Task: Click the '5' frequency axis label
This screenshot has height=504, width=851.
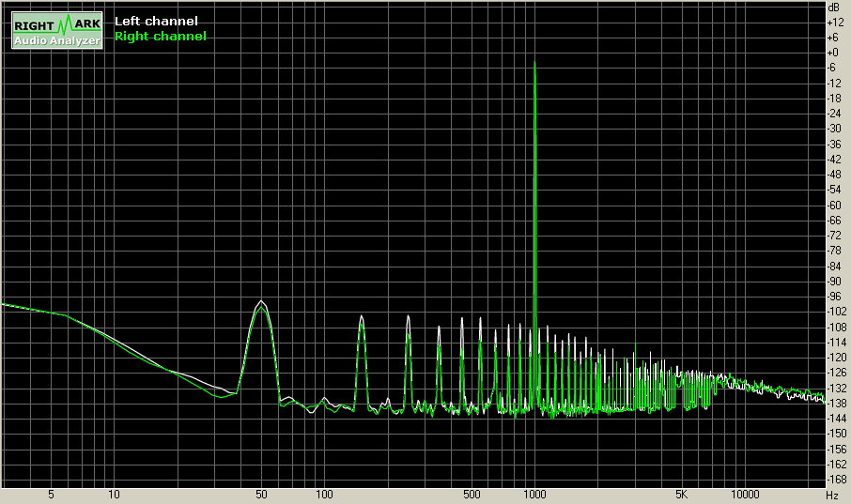Action: pos(51,495)
